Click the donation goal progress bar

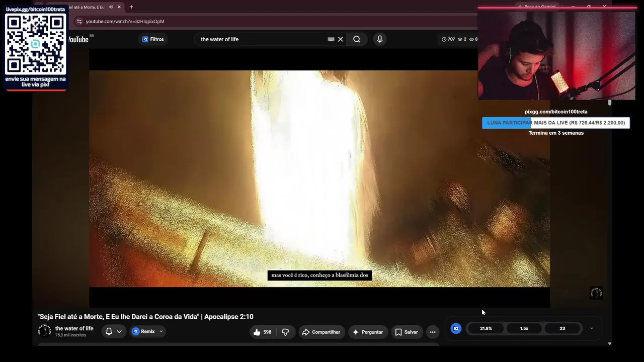click(x=556, y=123)
